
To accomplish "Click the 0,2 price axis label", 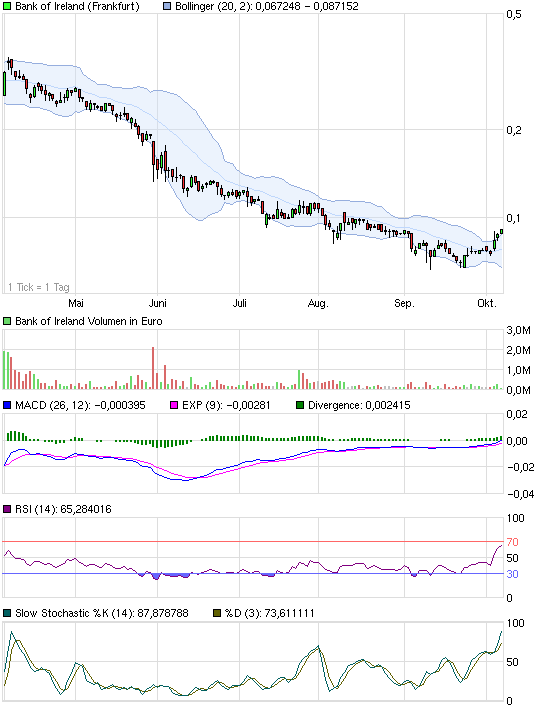I will tap(514, 130).
